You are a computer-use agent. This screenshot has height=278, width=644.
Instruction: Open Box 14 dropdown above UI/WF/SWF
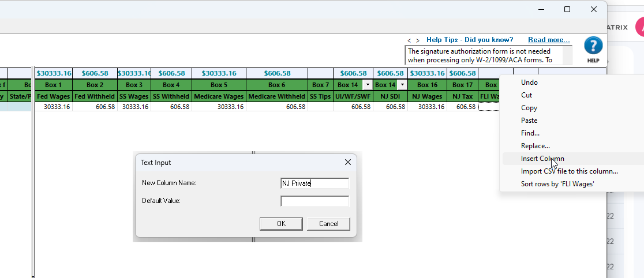click(x=368, y=85)
